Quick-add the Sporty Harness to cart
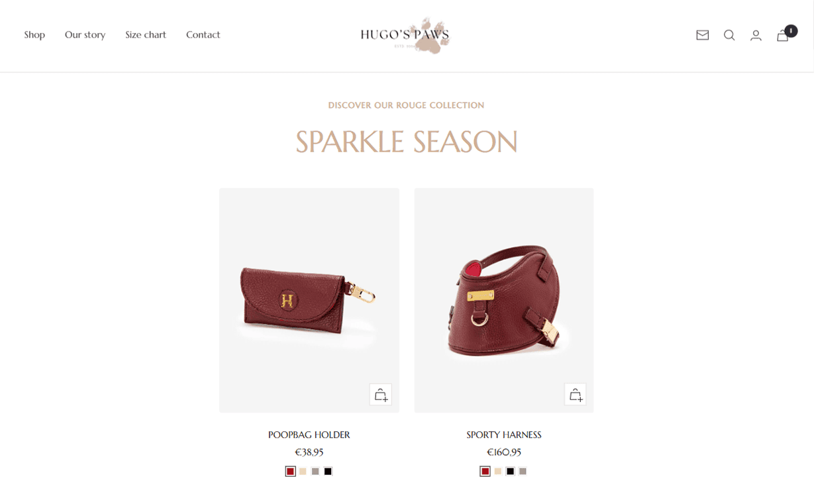 coord(575,395)
